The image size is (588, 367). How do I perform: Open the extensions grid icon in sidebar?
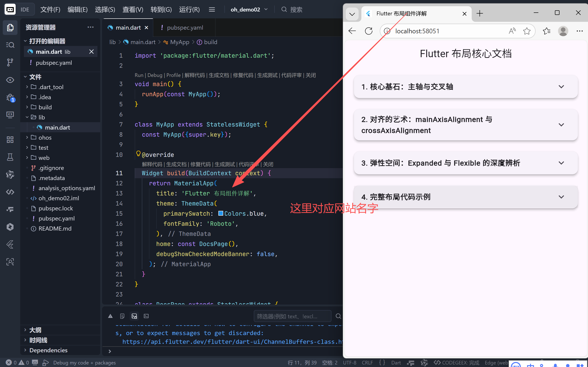coord(10,140)
